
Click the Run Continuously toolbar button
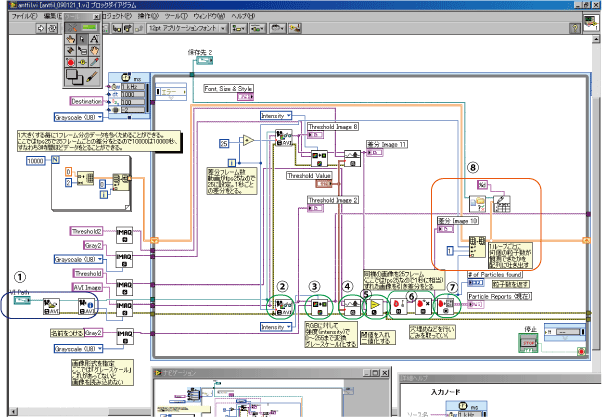[52, 28]
